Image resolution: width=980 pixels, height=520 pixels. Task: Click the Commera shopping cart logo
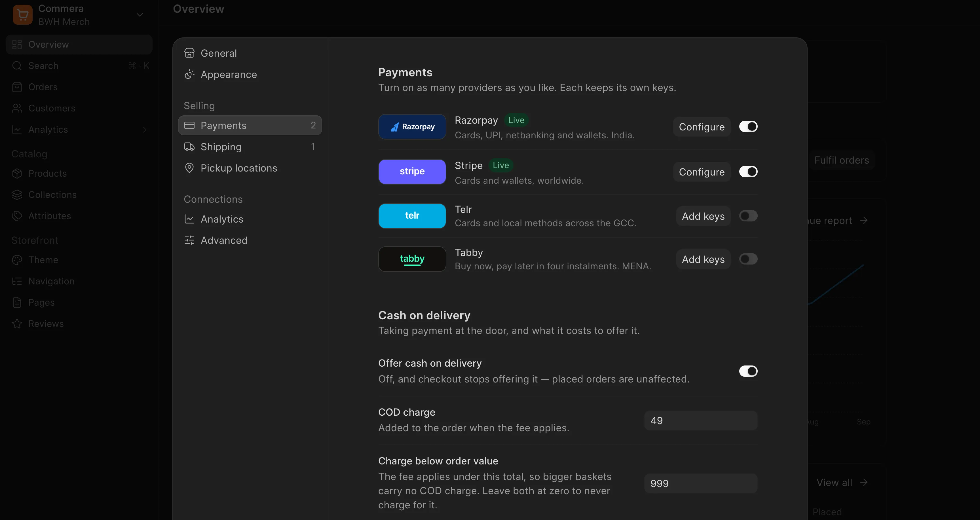click(22, 15)
